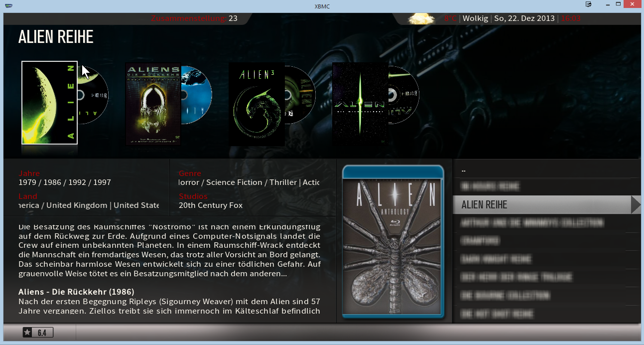Select the Alien Resurrection poster
Viewport: 644px width, 345px height.
360,104
